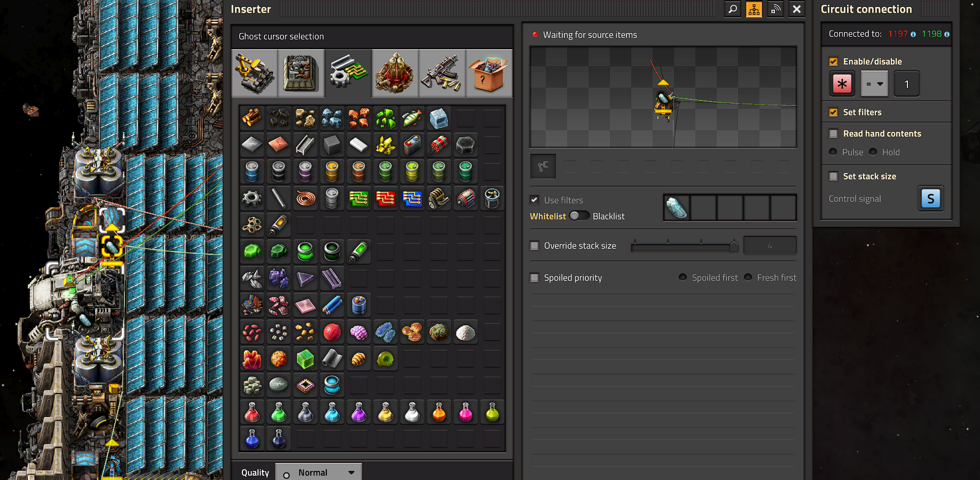980x480 pixels.
Task: Select the copper ore icon
Action: point(359,118)
